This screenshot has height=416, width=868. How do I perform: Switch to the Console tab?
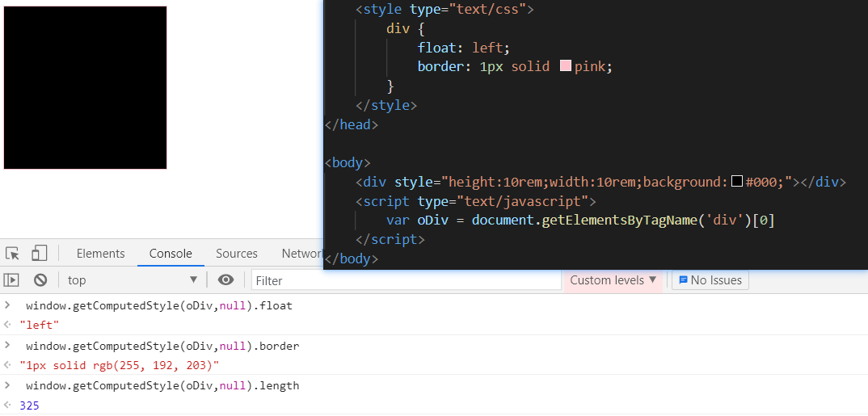click(x=171, y=254)
